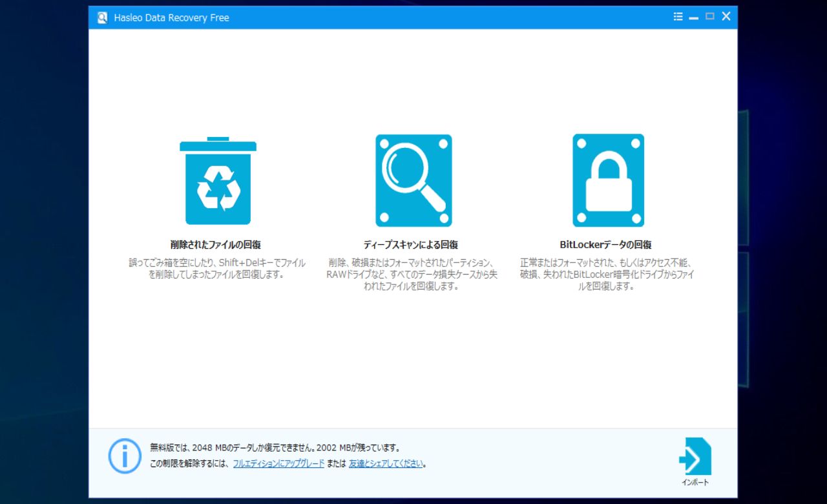Maximize the Hasleo Data Recovery window
Image resolution: width=827 pixels, height=504 pixels.
tap(710, 17)
